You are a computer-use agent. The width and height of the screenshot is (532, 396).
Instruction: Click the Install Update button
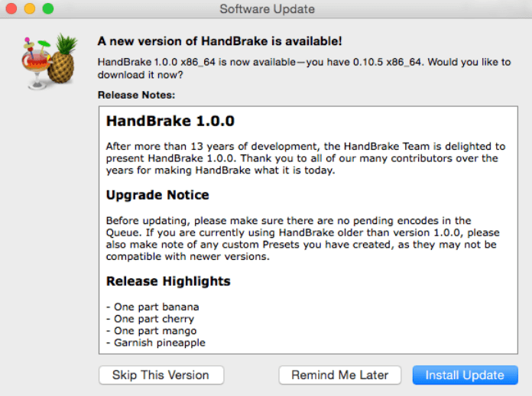pos(465,375)
